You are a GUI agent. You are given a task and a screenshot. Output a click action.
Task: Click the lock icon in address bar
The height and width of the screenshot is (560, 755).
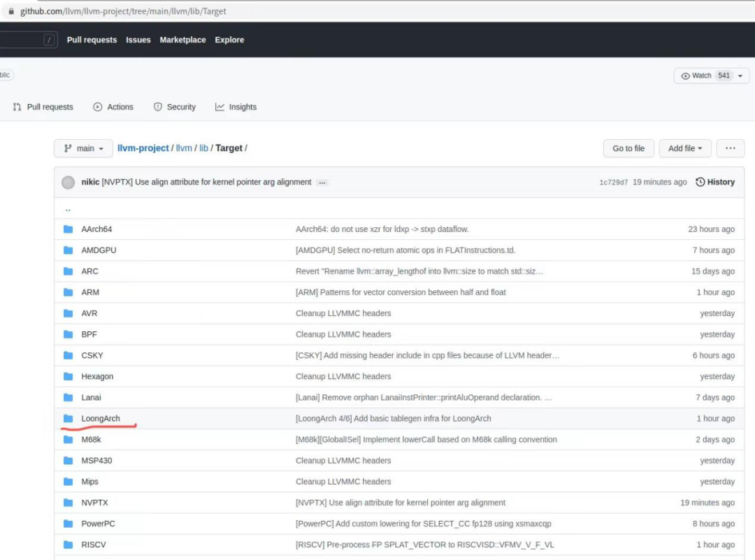pos(10,11)
